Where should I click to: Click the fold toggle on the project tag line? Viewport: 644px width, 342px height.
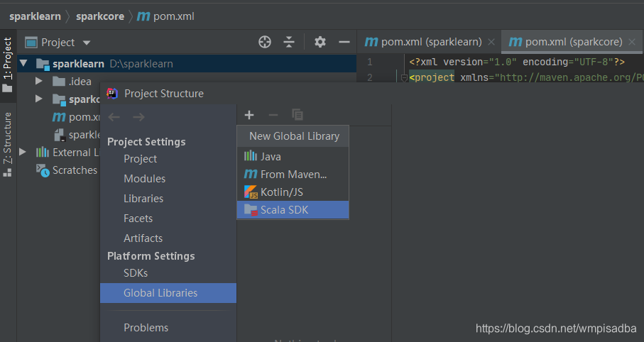pyautogui.click(x=404, y=77)
